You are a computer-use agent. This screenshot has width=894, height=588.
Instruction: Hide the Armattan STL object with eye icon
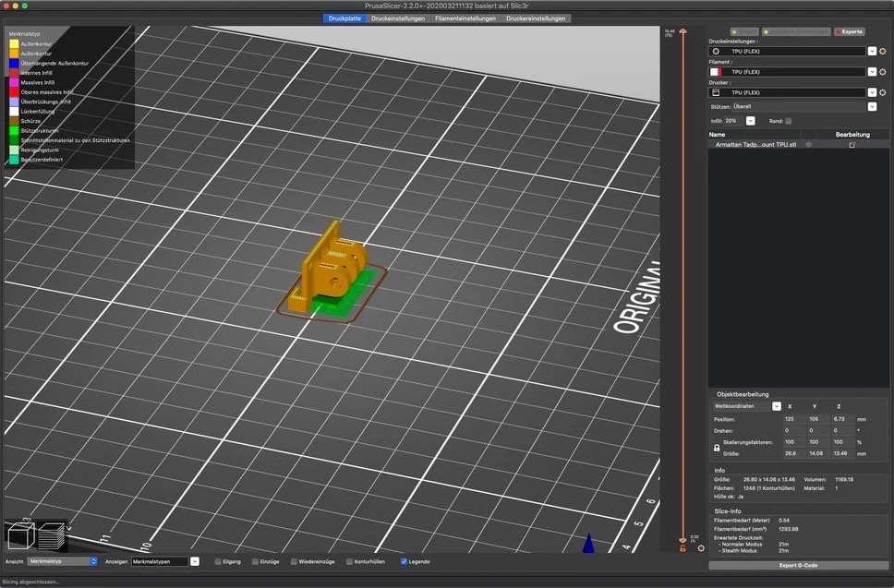tap(808, 145)
